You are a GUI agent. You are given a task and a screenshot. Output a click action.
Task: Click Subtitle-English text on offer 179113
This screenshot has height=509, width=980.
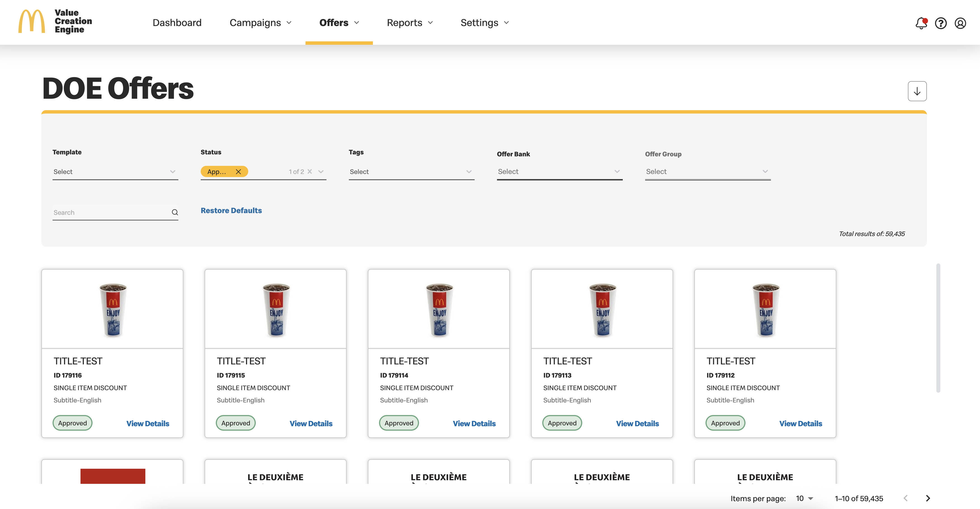tap(567, 400)
